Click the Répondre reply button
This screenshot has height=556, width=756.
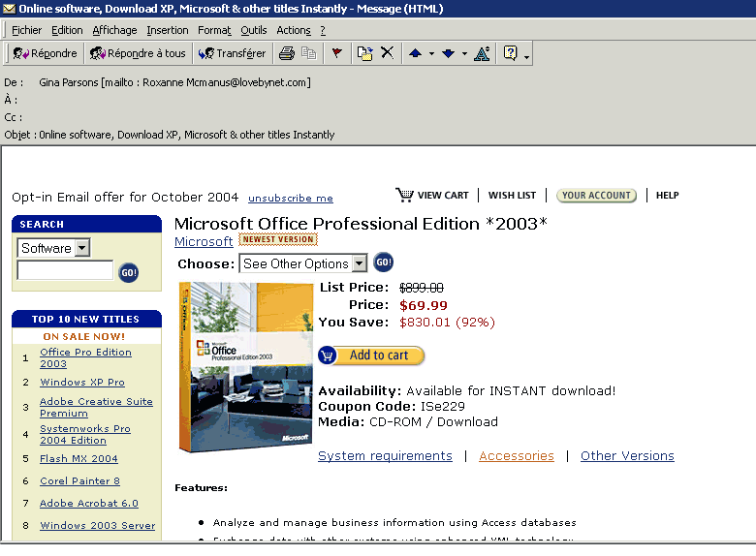click(45, 53)
